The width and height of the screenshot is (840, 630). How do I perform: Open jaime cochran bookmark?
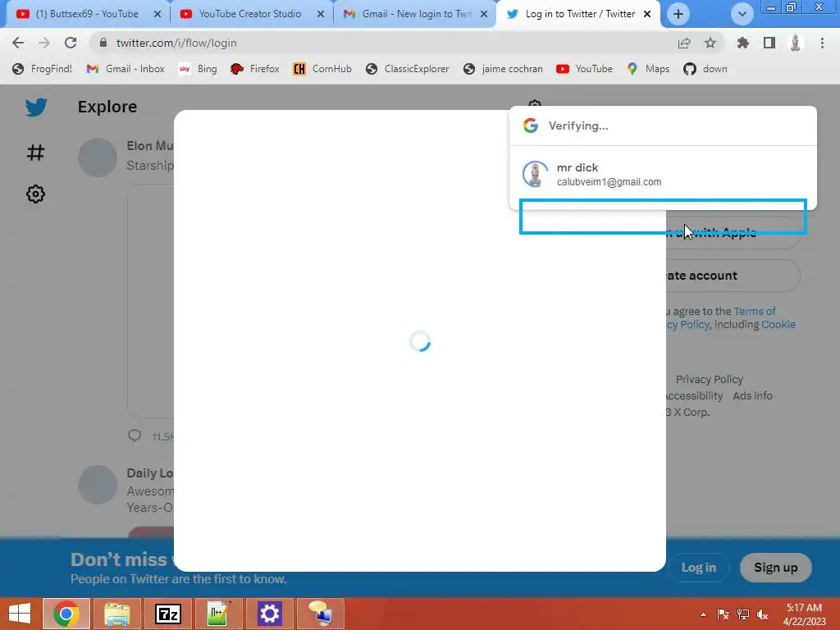[x=504, y=69]
